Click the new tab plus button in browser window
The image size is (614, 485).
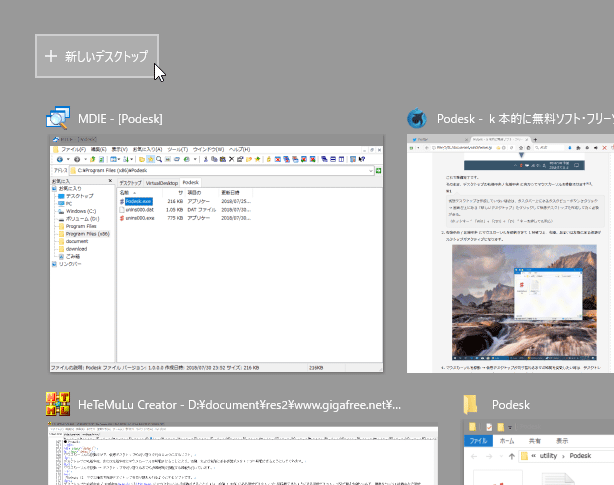pos(535,139)
